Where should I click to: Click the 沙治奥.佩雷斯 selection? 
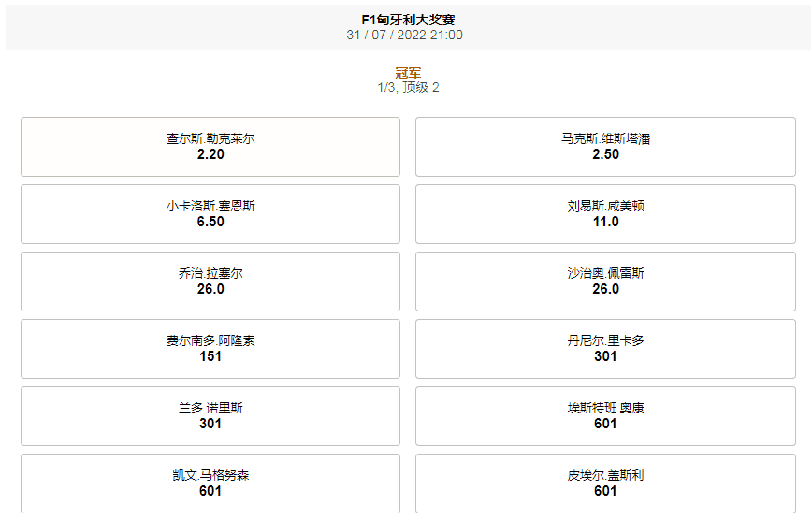pyautogui.click(x=605, y=282)
